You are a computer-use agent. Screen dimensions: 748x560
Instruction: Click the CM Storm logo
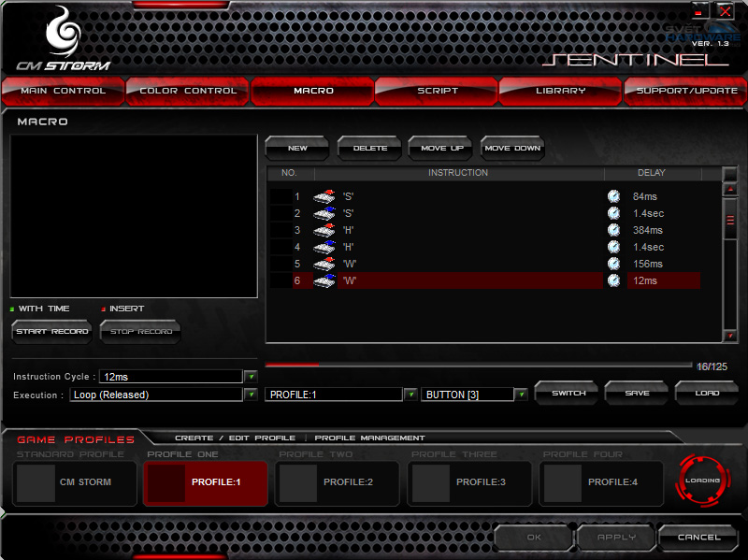63,39
